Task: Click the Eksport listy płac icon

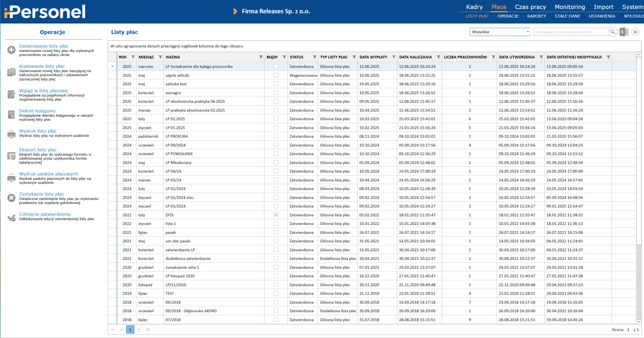Action: coord(11,156)
